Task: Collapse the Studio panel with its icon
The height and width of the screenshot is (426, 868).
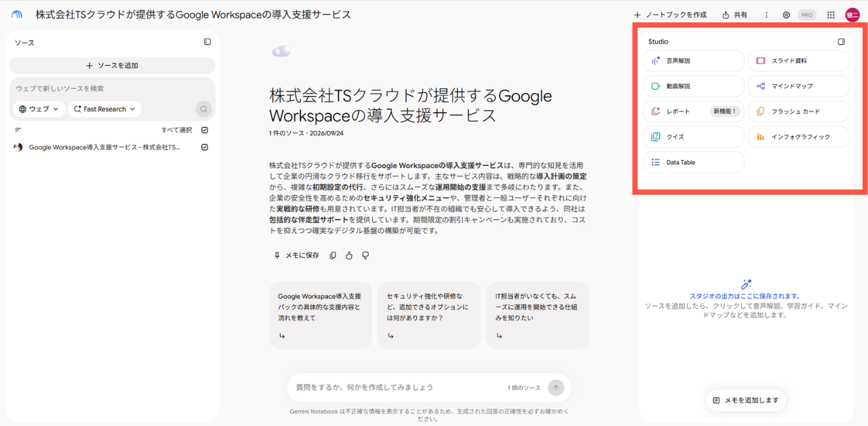Action: click(842, 41)
